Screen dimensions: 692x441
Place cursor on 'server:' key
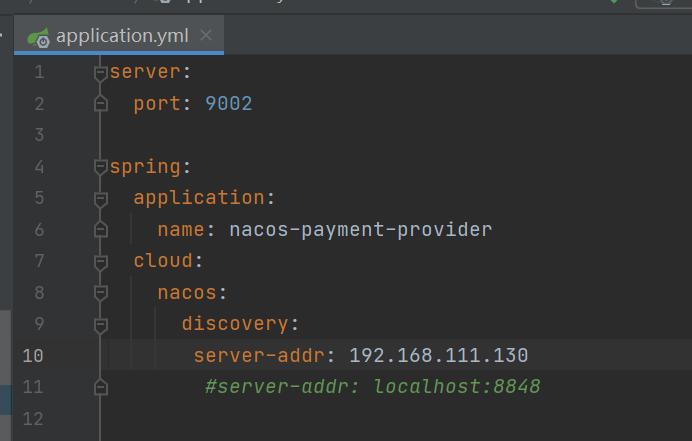150,72
